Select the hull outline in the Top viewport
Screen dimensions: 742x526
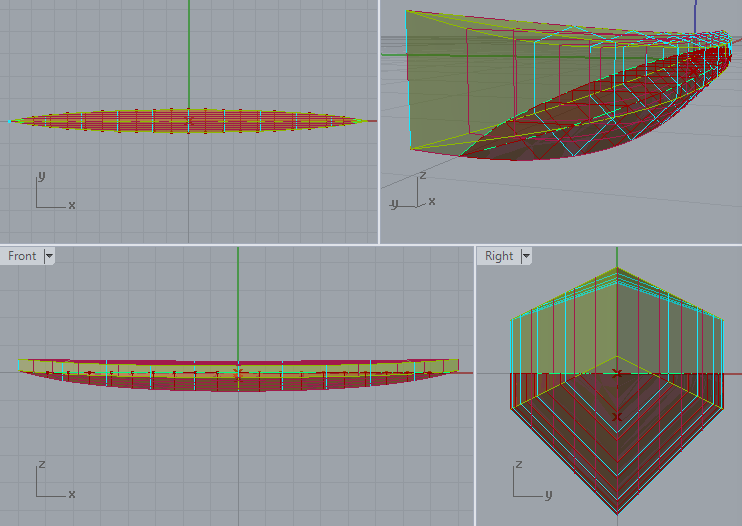(188, 121)
